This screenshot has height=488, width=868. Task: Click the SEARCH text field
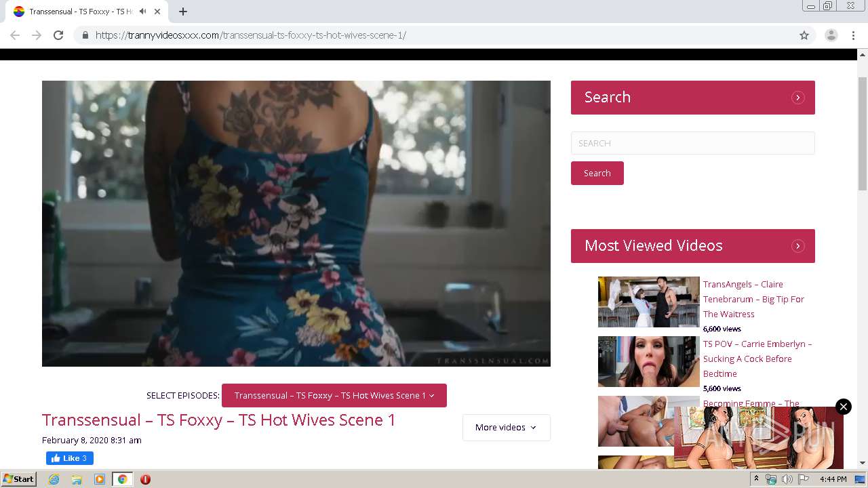click(x=692, y=143)
